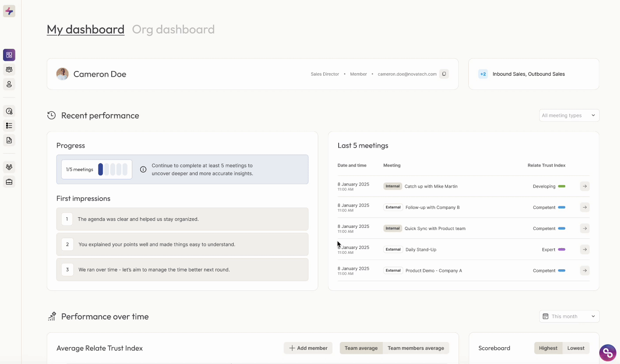Image resolution: width=620 pixels, height=364 pixels.
Task: Open the three-person team icon in sidebar
Action: [9, 70]
